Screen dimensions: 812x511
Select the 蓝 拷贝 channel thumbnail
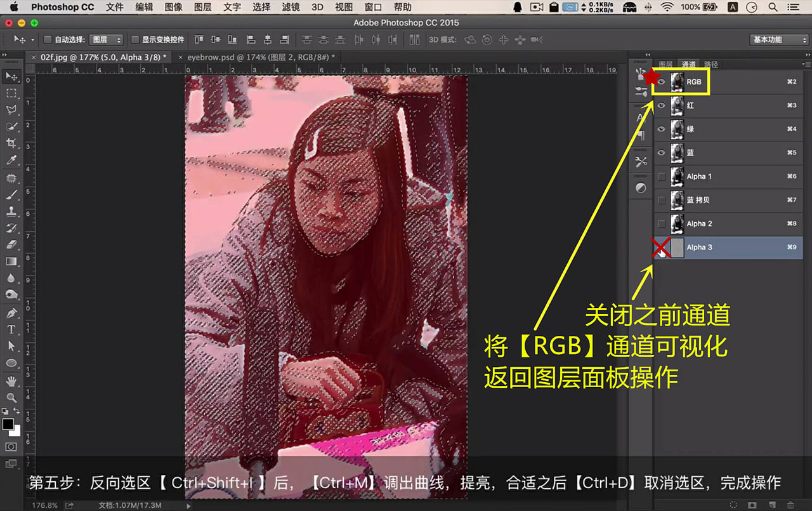[677, 200]
